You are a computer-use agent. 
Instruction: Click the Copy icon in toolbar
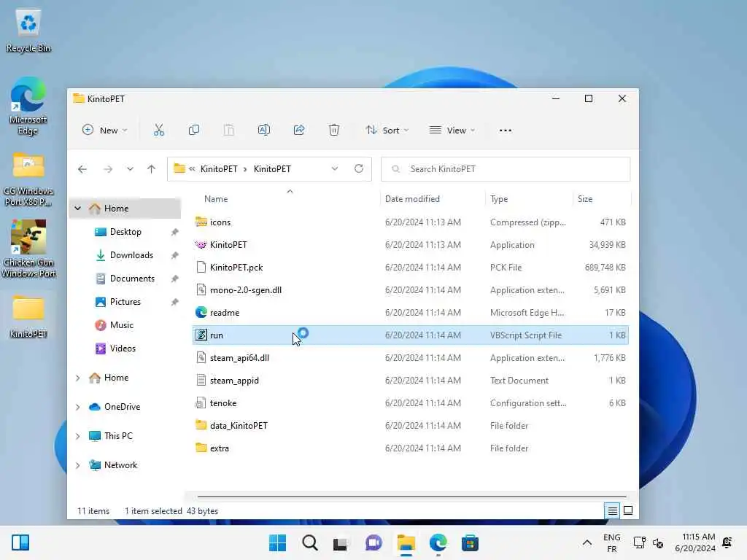tap(194, 130)
